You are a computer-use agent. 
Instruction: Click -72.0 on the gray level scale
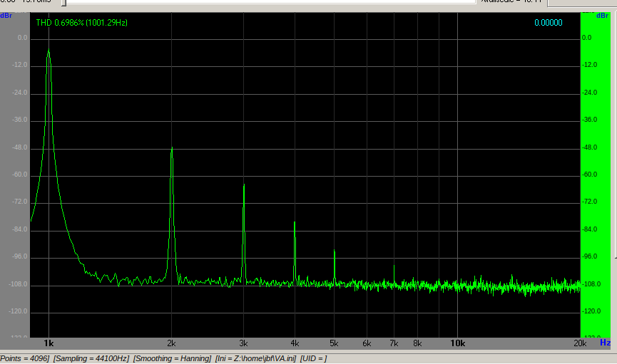click(20, 202)
